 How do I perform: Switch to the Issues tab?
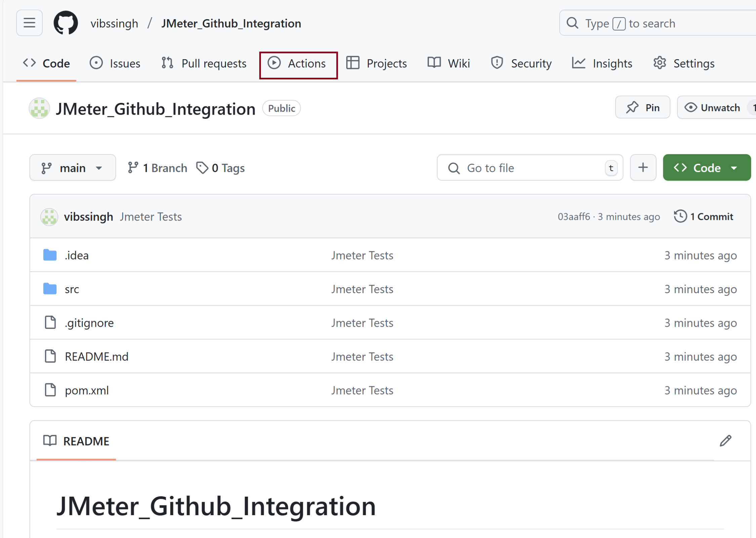[x=115, y=63]
